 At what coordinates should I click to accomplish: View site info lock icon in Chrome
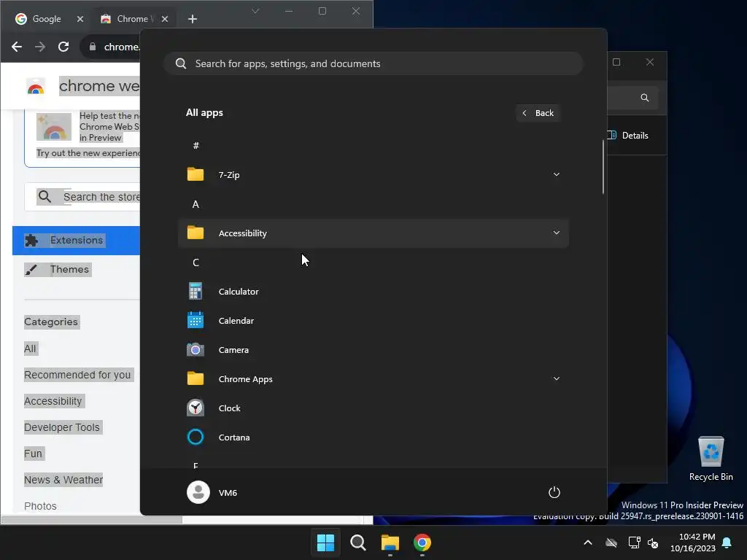coord(93,47)
